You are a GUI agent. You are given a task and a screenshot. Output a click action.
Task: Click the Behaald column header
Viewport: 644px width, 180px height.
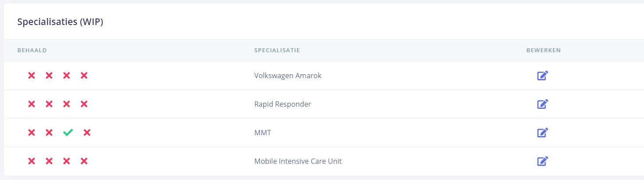[x=32, y=50]
